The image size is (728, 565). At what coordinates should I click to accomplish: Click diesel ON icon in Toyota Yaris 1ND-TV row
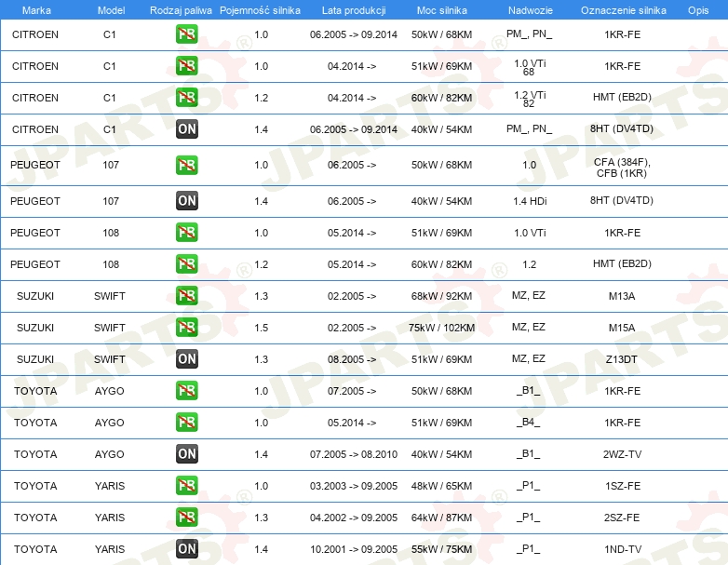coord(186,549)
